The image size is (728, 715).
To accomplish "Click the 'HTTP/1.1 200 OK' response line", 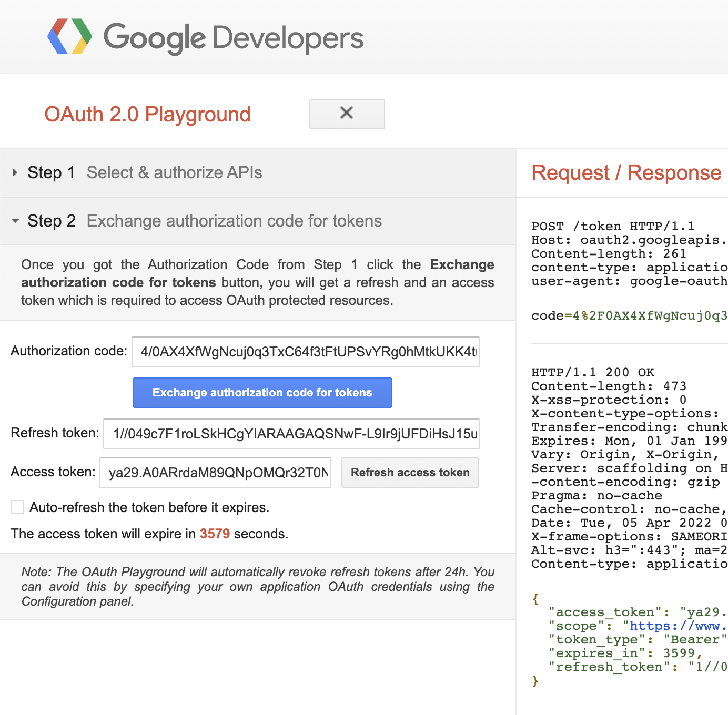I will tap(593, 372).
